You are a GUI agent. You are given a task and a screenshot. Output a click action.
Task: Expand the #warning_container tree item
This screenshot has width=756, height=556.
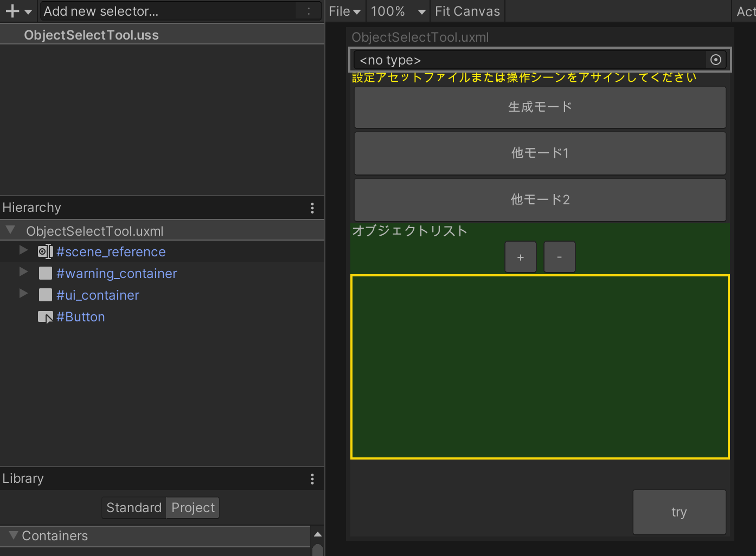coord(23,272)
